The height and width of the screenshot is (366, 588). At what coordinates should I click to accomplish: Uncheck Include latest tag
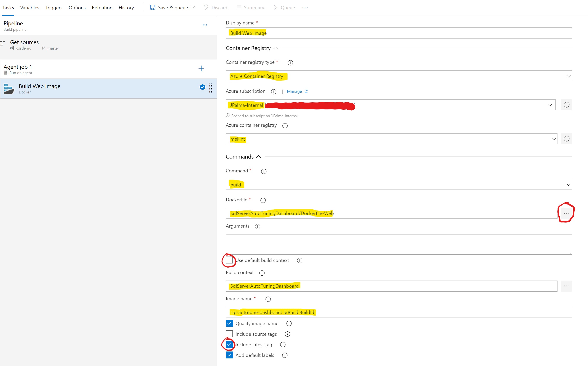pos(229,344)
